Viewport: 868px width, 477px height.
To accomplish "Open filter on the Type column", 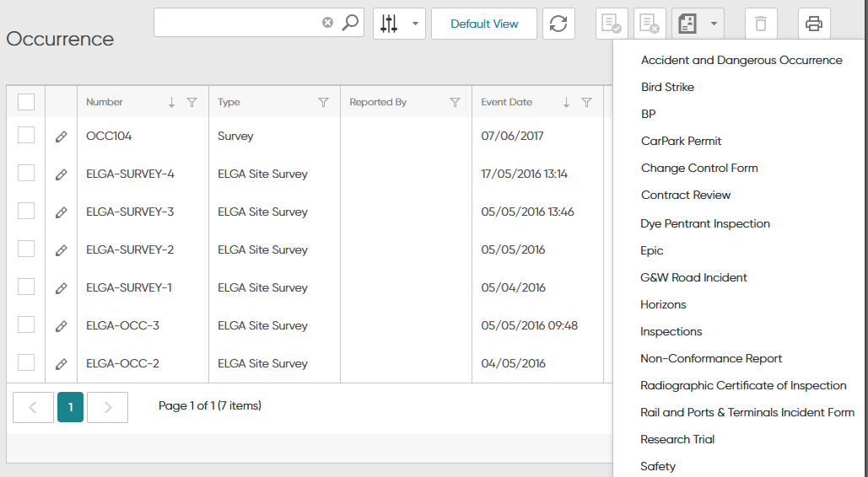I will [x=323, y=103].
